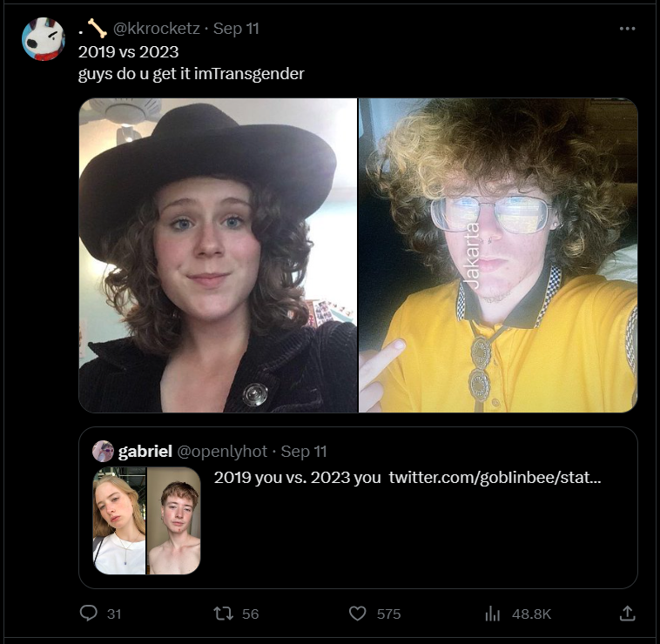Enlarge the left photo with black hat
The image size is (660, 644).
(218, 255)
